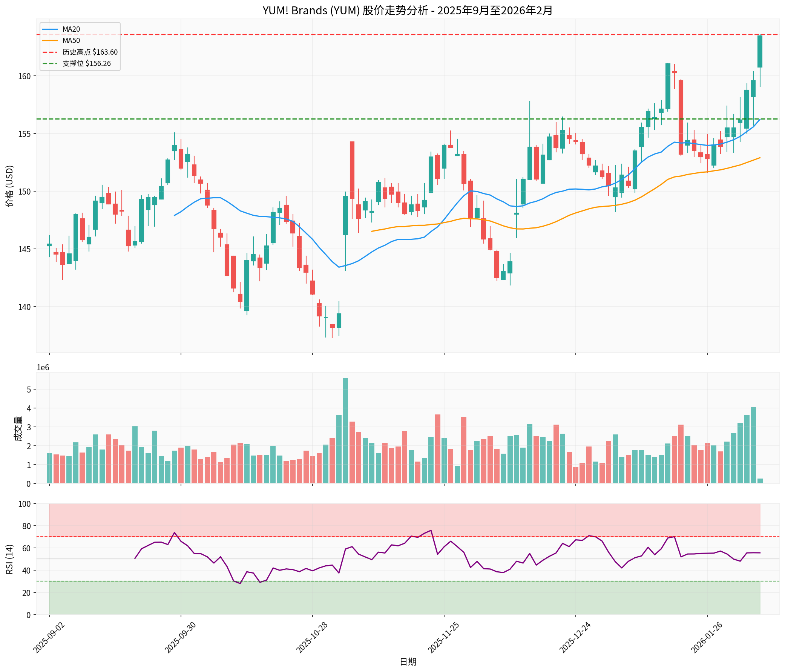
Task: Click the 160 price tick label
Action: click(25, 76)
